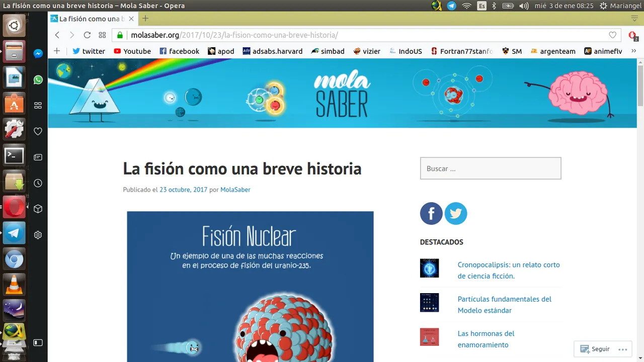Viewport: 644px width, 362px height.
Task: Open the Youtube bookmark
Action: (x=132, y=51)
